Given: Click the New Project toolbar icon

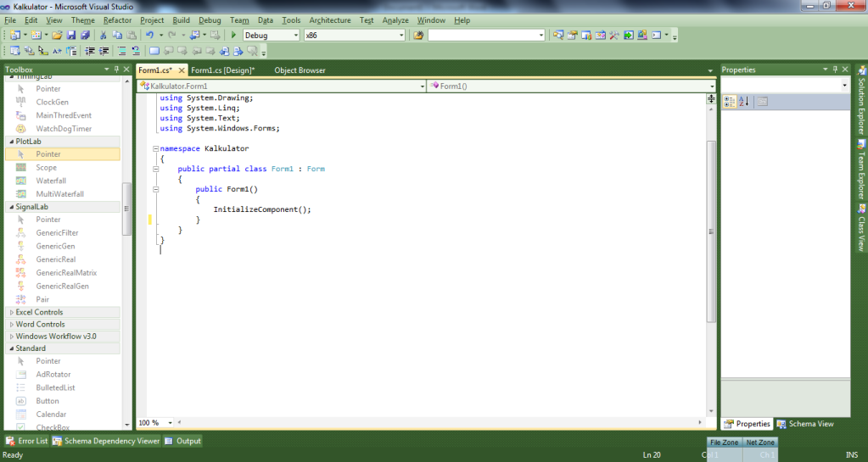Looking at the screenshot, I should coord(15,35).
